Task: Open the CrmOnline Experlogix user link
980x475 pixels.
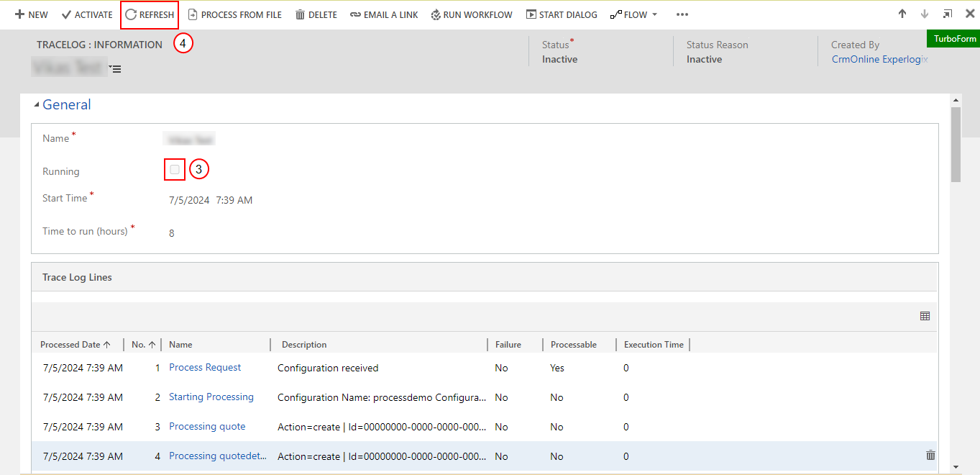Action: pyautogui.click(x=879, y=59)
